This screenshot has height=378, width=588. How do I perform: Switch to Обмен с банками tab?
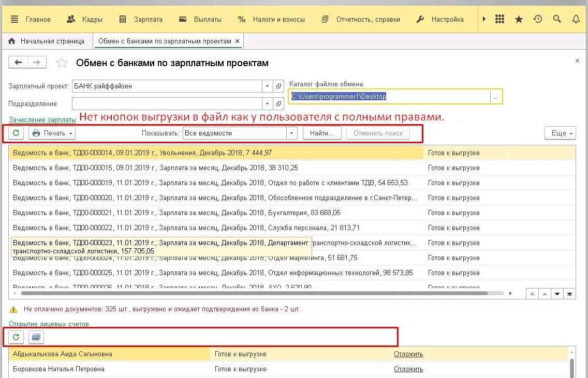pos(165,41)
